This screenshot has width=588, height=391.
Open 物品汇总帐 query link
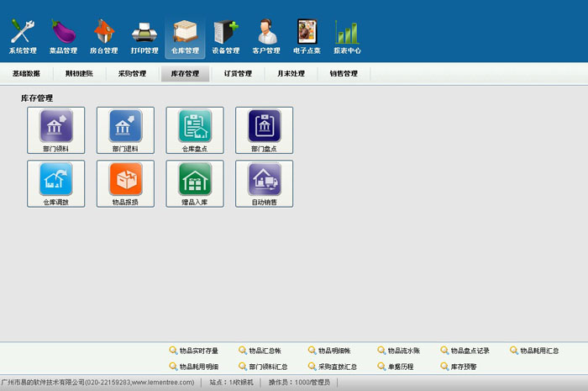click(x=260, y=351)
